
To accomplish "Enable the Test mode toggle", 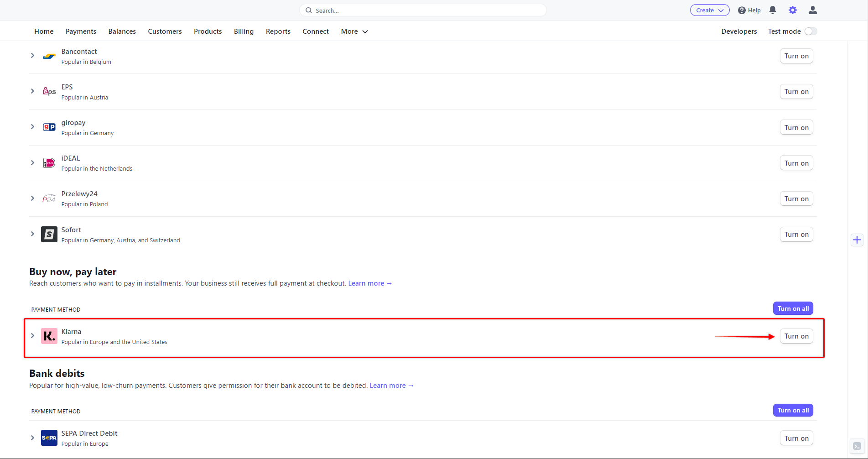I will coord(811,31).
